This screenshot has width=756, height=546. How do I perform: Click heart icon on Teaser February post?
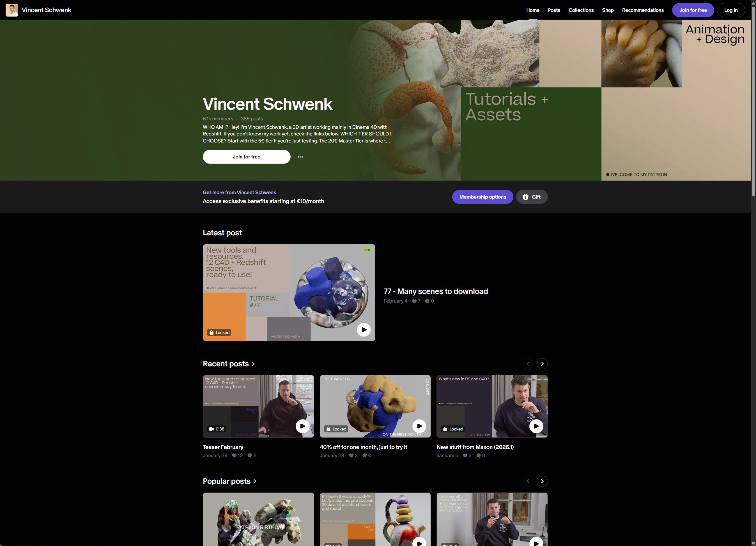click(x=234, y=455)
